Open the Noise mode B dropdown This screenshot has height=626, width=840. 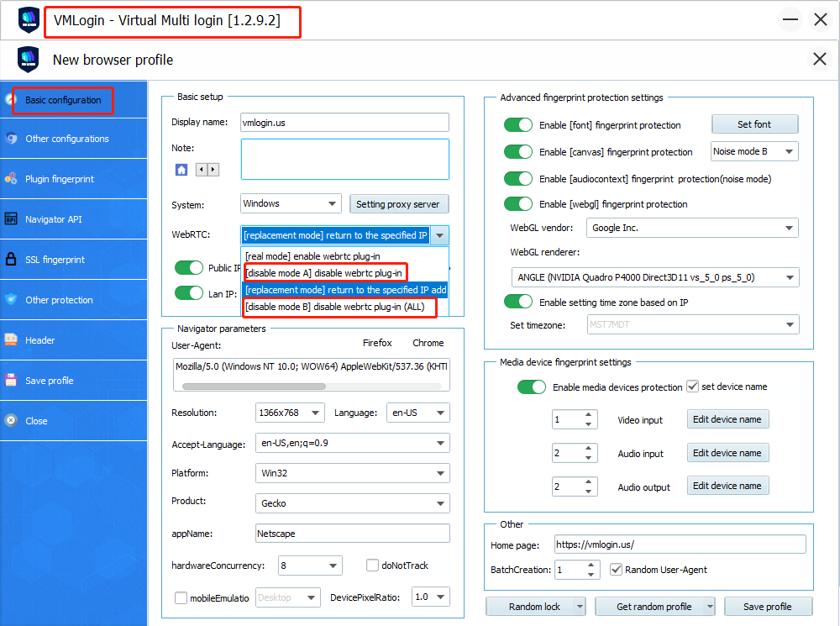[x=754, y=152]
